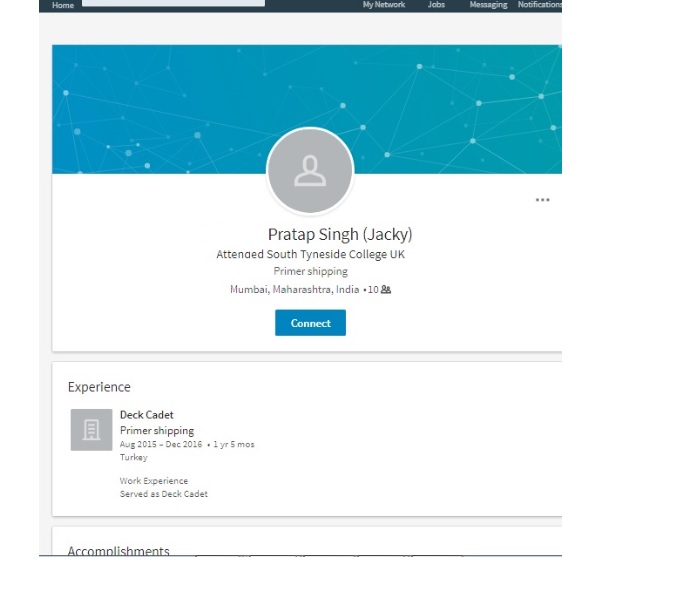Click the default profile avatar picture
This screenshot has height=598, width=700.
point(310,170)
